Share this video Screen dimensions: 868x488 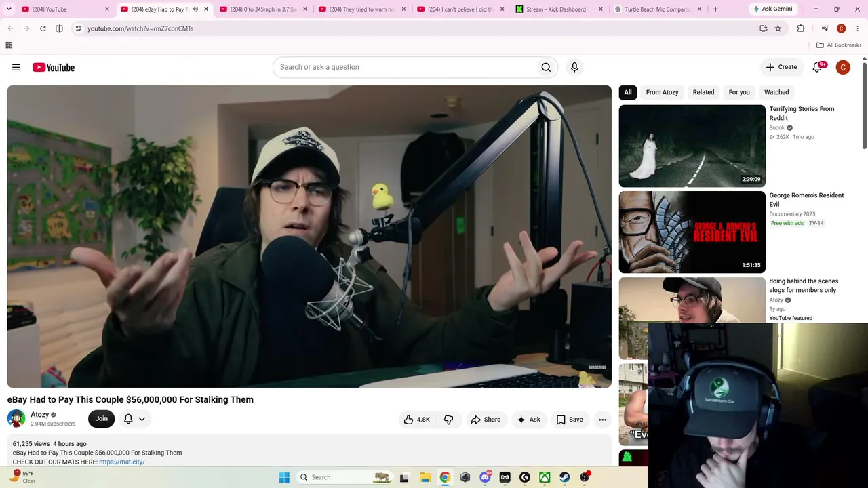[486, 420]
